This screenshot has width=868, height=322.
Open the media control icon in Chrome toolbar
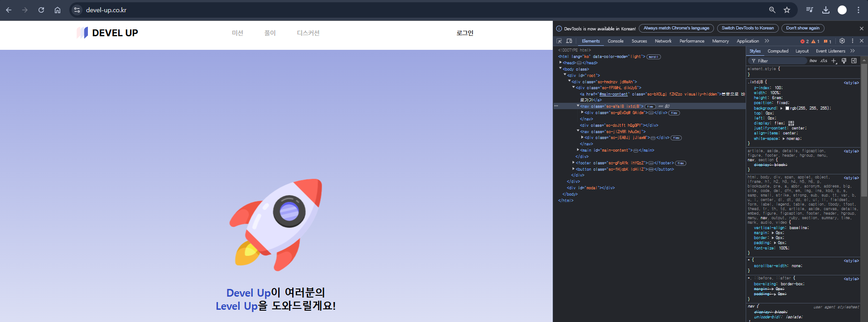tap(810, 10)
